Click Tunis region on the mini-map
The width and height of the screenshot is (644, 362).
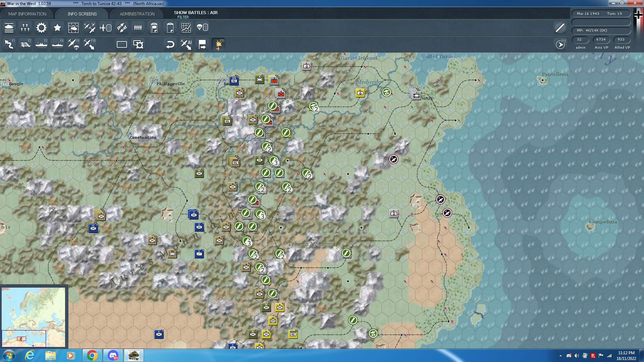pos(23,338)
